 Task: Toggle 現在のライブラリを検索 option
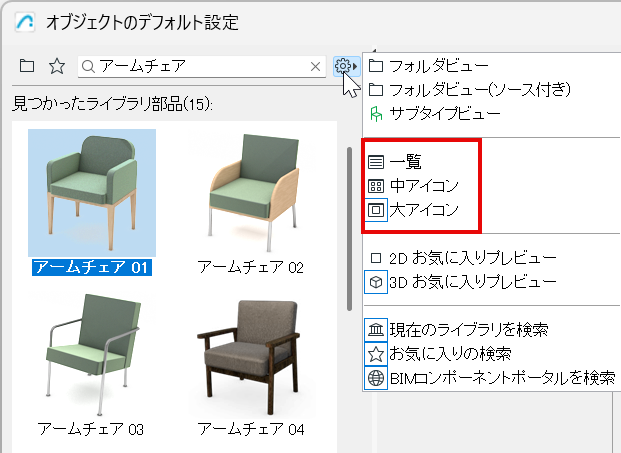tap(457, 330)
